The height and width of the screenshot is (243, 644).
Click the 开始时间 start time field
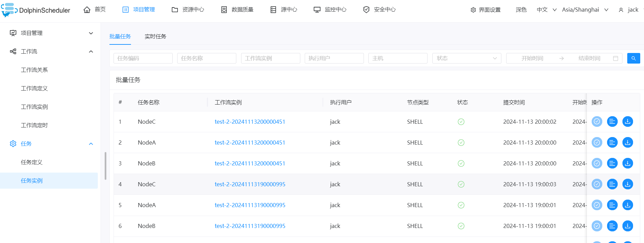532,58
